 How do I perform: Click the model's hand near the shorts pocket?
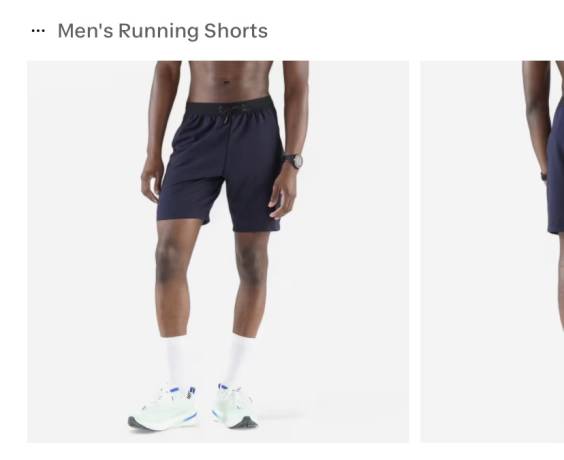(x=283, y=194)
